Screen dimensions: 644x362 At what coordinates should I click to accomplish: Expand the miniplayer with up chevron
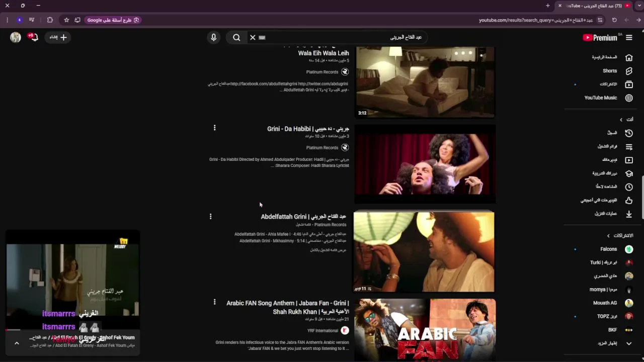pos(17,343)
